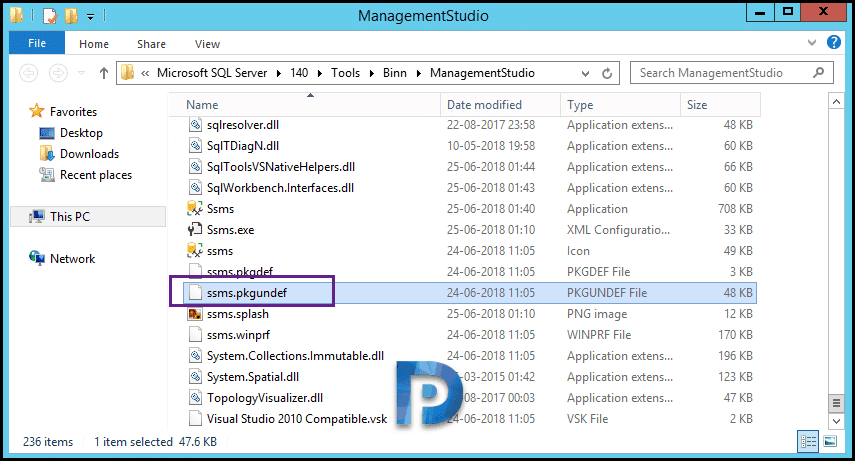Image resolution: width=855 pixels, height=461 pixels.
Task: Switch to Details view icon
Action: 808,441
